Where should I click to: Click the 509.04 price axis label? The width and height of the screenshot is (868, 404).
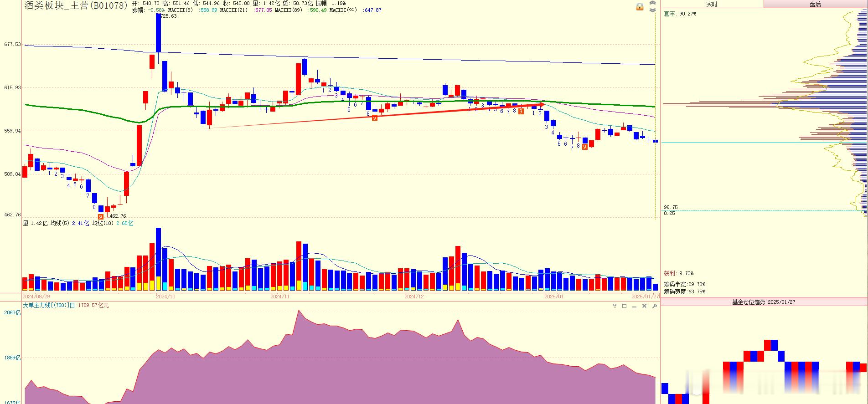[x=12, y=174]
